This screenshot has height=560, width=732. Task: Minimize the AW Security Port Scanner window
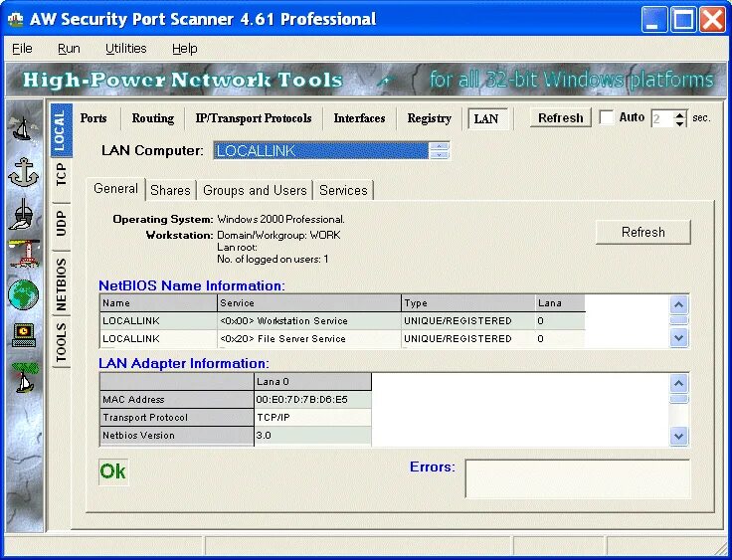click(654, 20)
